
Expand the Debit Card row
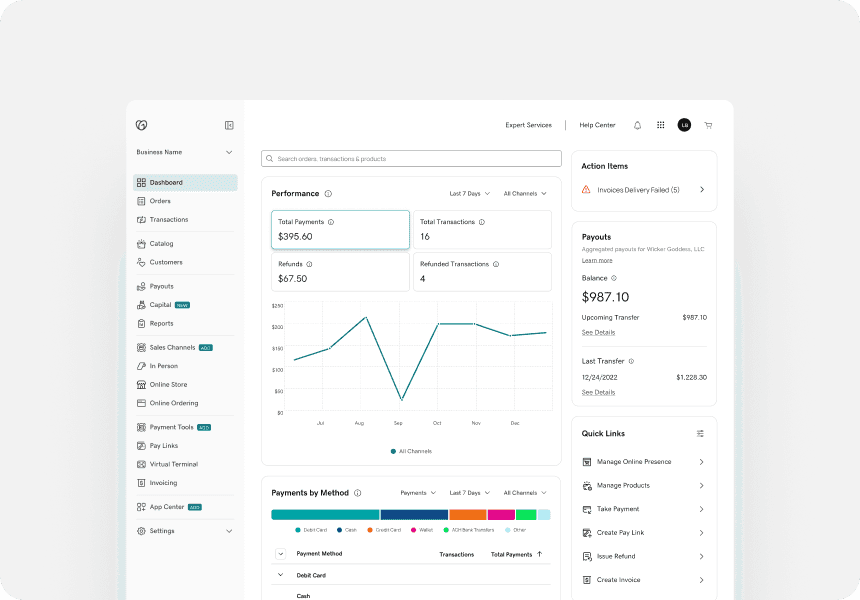click(280, 575)
